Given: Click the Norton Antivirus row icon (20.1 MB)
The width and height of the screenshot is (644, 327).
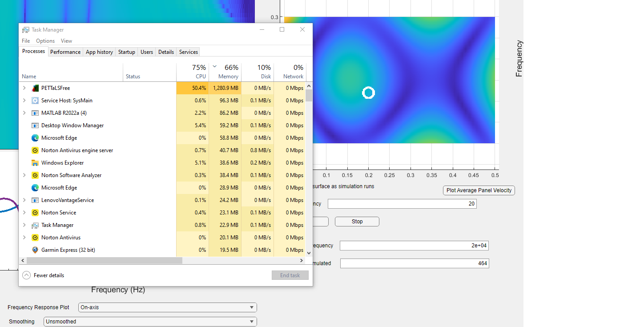Looking at the screenshot, I should click(35, 238).
